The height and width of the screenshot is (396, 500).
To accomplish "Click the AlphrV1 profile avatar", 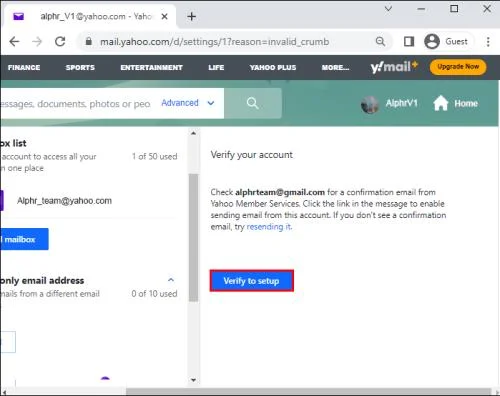I will click(370, 104).
